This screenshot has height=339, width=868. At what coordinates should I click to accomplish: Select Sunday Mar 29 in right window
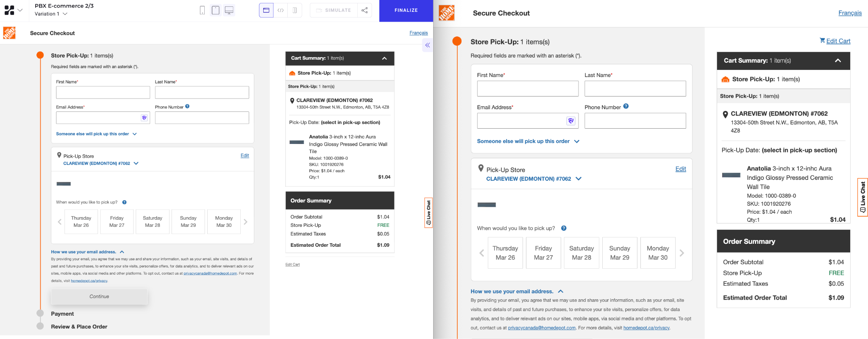coord(620,253)
